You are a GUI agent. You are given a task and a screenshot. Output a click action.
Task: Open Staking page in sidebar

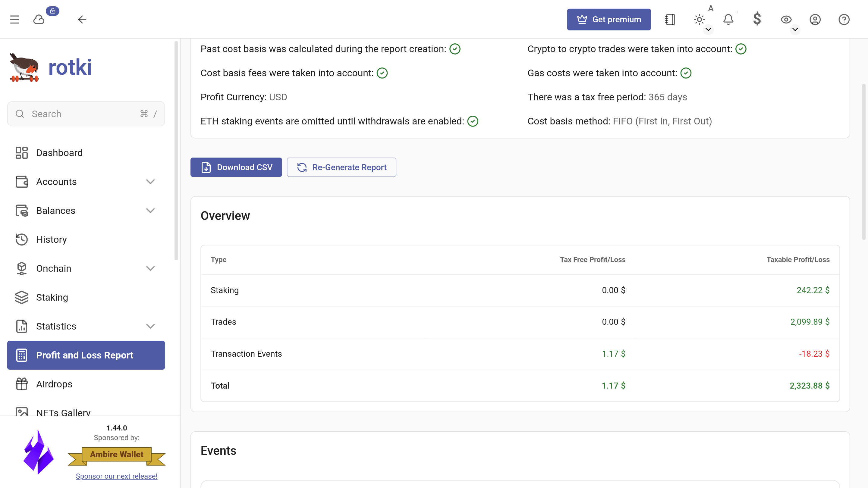click(x=86, y=297)
